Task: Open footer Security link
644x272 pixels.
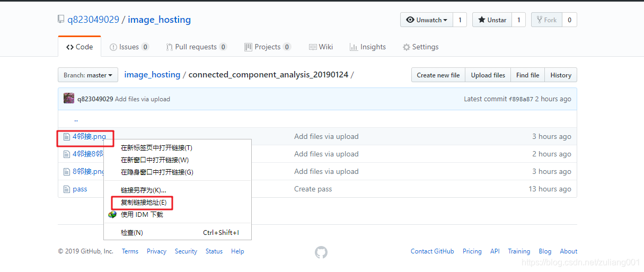Action: click(x=186, y=251)
